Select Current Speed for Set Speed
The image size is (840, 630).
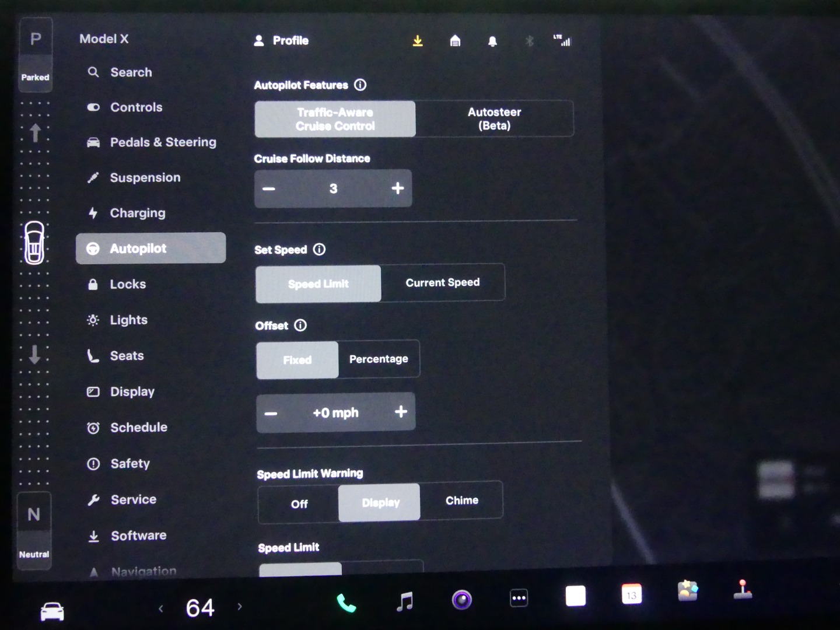pos(442,283)
